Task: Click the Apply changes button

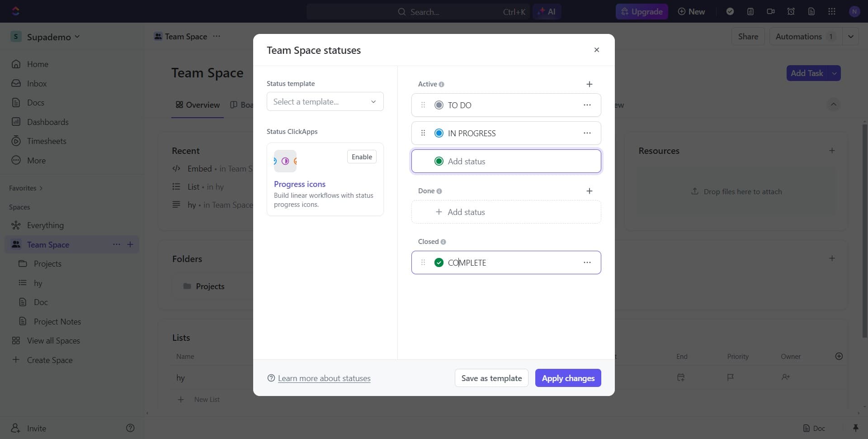Action: pyautogui.click(x=568, y=378)
